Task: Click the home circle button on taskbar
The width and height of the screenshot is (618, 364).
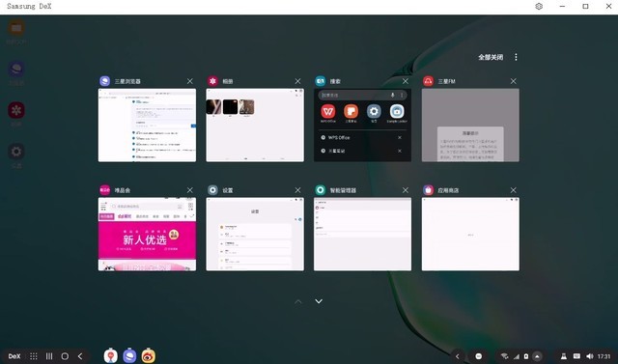Action: [65, 356]
